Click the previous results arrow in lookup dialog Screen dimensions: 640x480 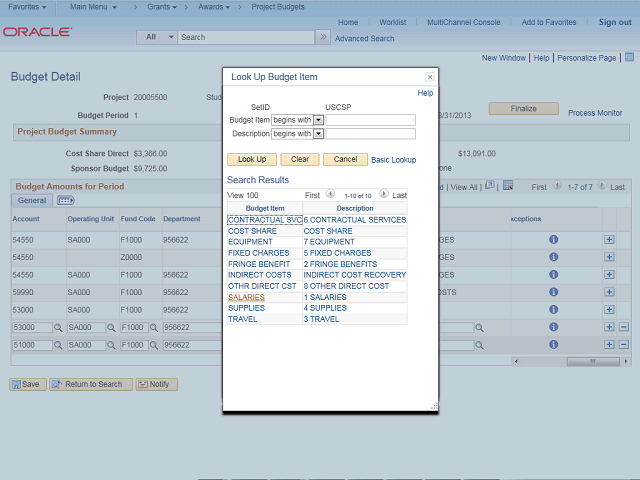click(330, 195)
